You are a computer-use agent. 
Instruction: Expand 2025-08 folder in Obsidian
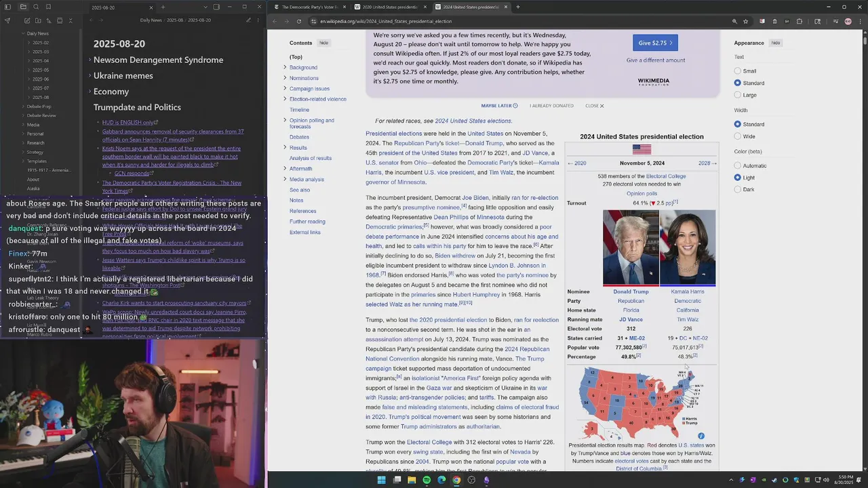click(29, 97)
